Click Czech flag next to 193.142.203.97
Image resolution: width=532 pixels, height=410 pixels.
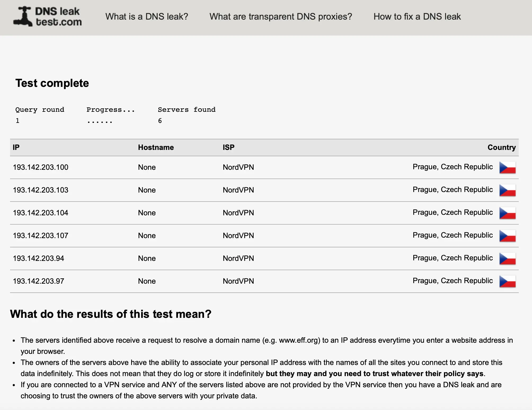(x=507, y=281)
